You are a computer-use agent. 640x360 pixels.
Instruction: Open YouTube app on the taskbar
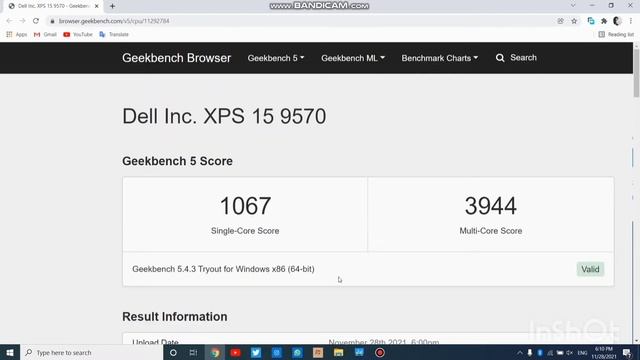[x=236, y=353]
